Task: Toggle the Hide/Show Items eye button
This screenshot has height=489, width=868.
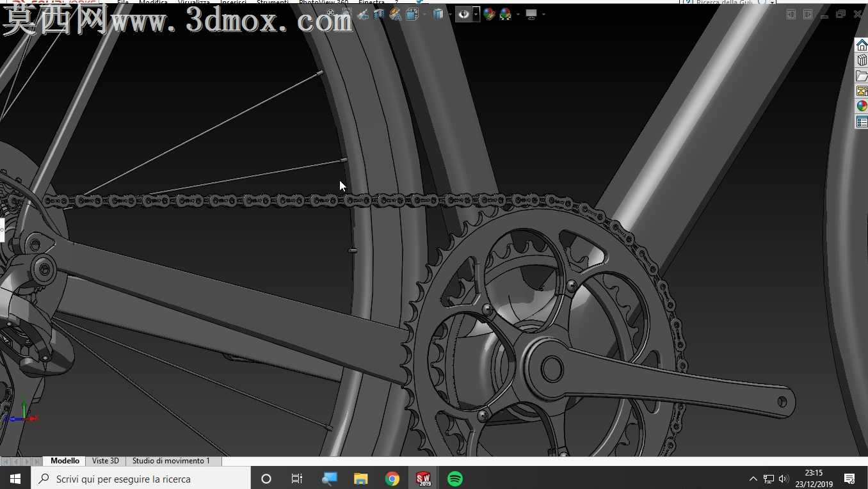Action: (464, 14)
